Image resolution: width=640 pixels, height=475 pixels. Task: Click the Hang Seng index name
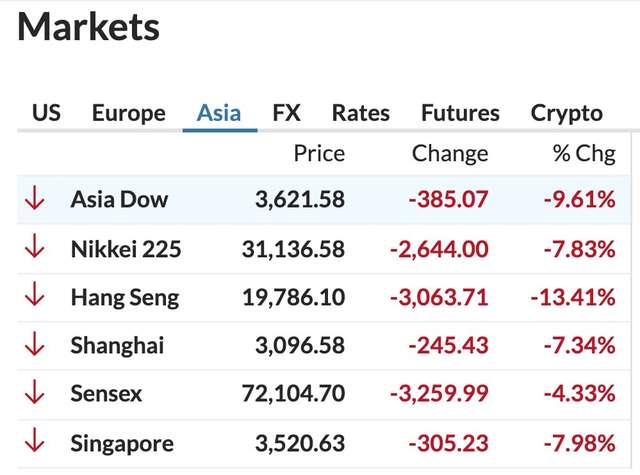tap(125, 297)
